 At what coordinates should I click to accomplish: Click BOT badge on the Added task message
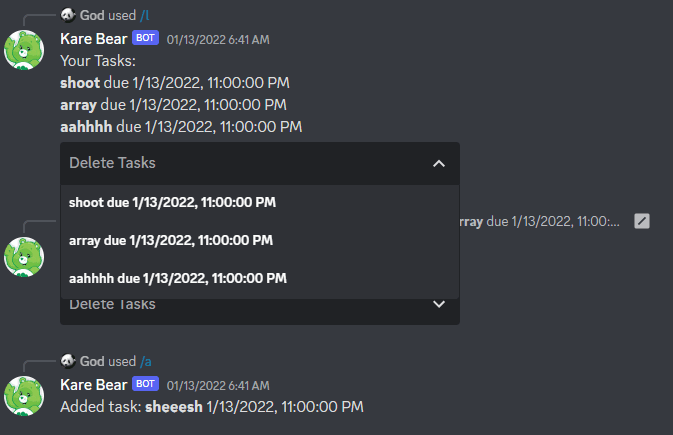pyautogui.click(x=146, y=383)
